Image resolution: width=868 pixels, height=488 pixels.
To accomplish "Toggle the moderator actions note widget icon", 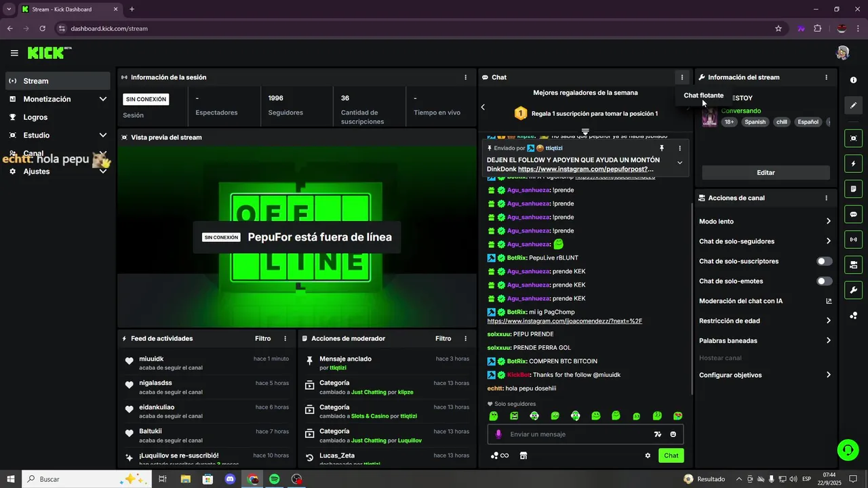I will tap(853, 188).
